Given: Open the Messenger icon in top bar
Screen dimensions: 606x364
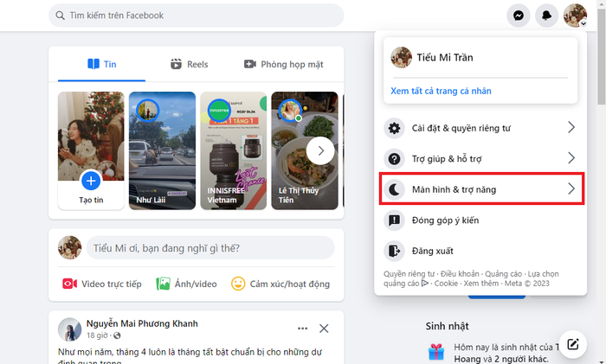Looking at the screenshot, I should click(518, 16).
